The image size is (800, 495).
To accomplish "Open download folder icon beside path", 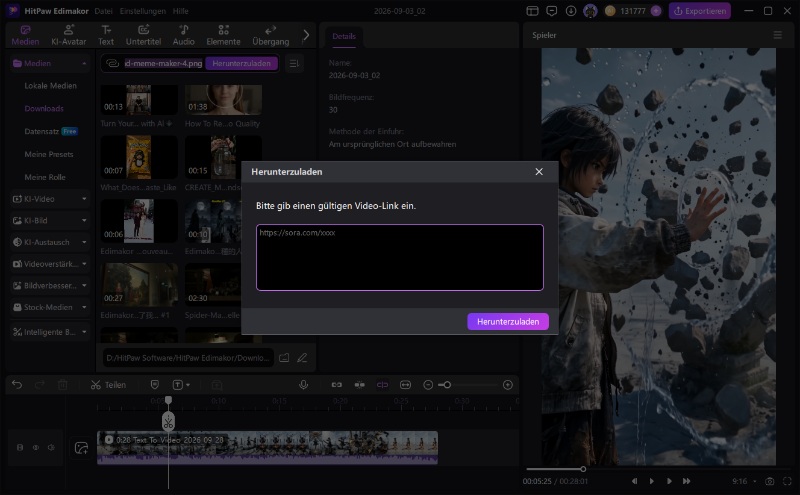I will pyautogui.click(x=284, y=358).
